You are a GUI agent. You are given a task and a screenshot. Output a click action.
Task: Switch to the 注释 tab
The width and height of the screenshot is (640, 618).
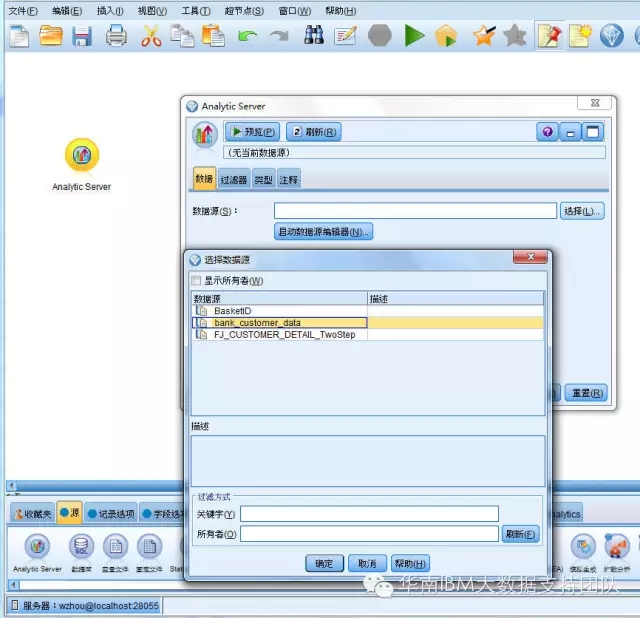pos(289,179)
